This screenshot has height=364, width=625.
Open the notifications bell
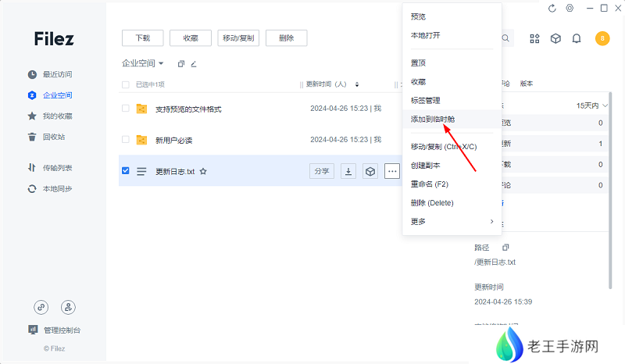click(577, 39)
